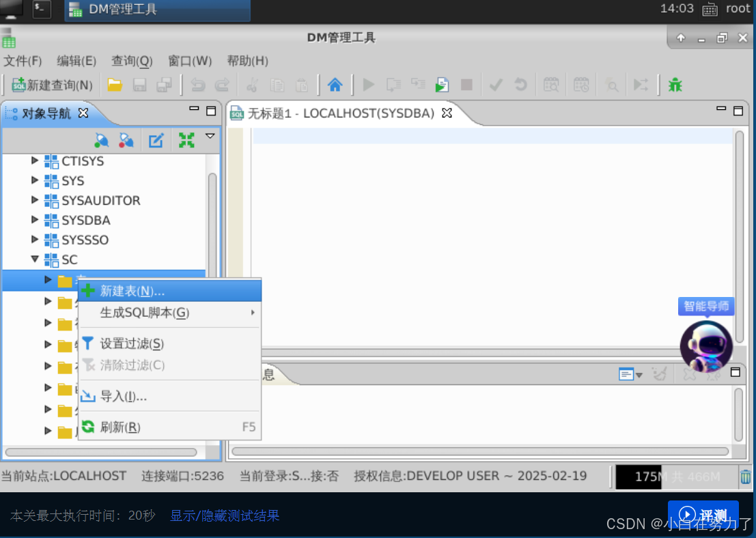Click the open file folder toolbar icon
The height and width of the screenshot is (538, 756).
tap(115, 85)
